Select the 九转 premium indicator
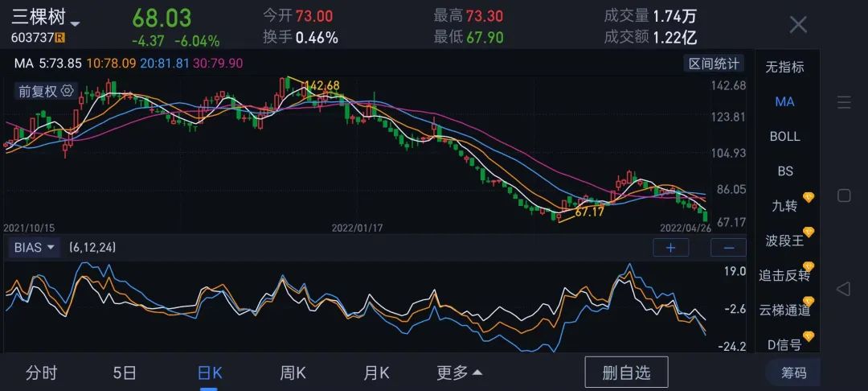 (x=784, y=206)
